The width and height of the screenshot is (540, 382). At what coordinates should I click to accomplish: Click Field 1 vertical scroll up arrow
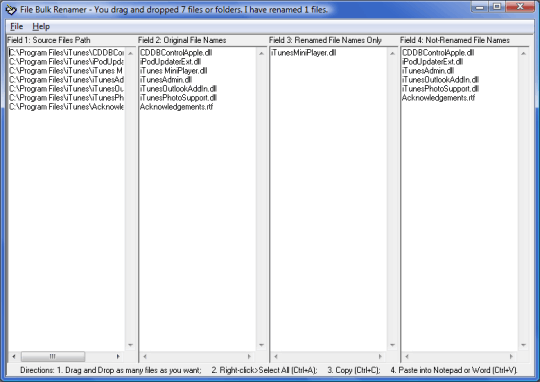tap(131, 53)
